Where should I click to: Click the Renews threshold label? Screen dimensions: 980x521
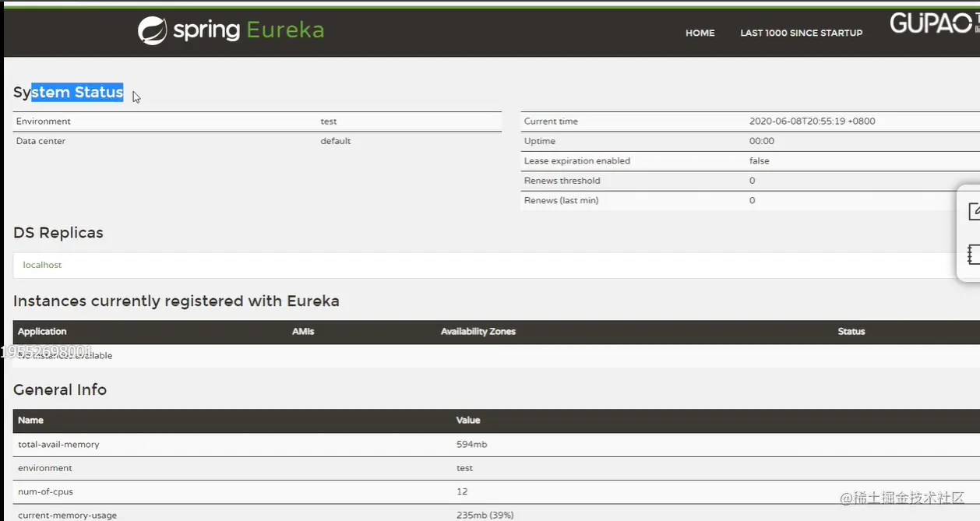(x=562, y=181)
